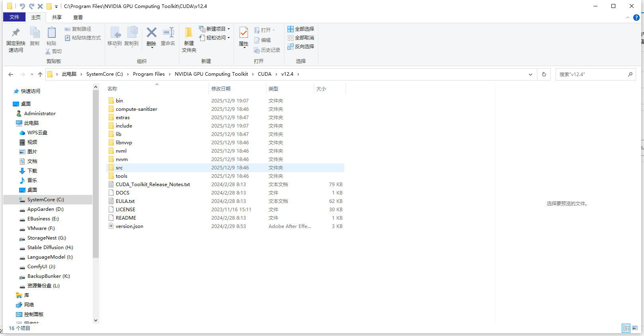Click Program Files in breadcrumb path

[148, 74]
